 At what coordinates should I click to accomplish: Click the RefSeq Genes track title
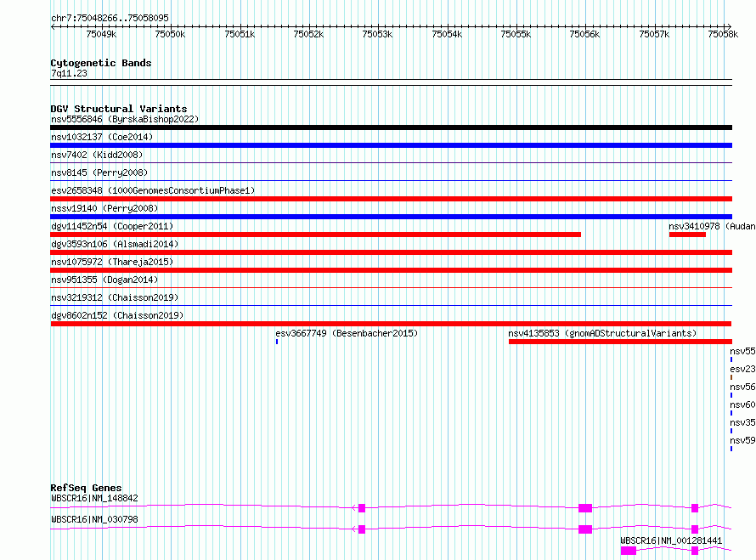(x=86, y=488)
